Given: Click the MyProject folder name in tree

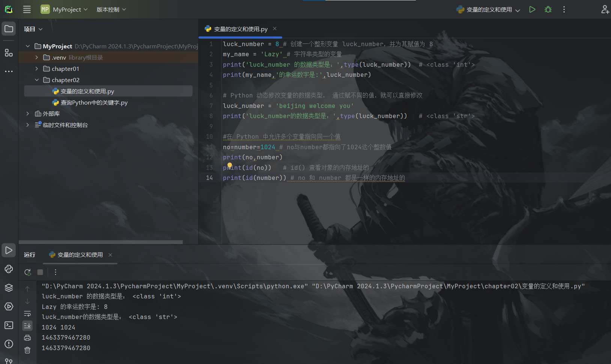Looking at the screenshot, I should (57, 46).
